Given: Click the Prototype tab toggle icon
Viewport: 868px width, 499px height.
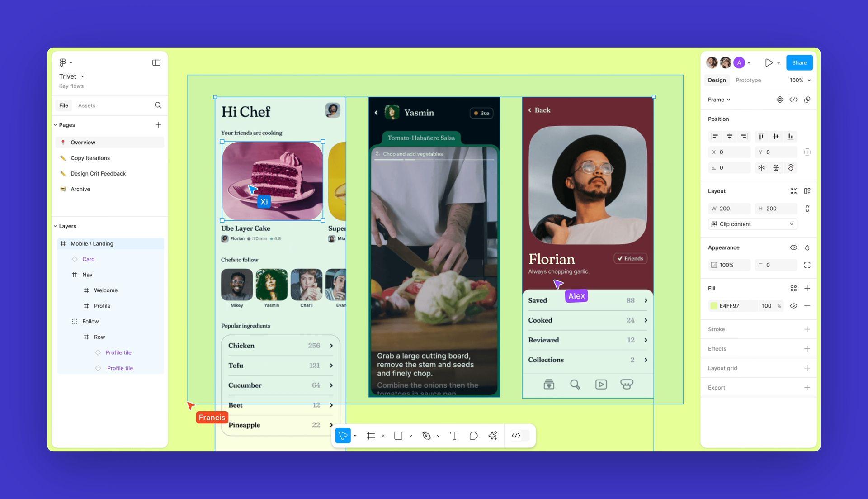Looking at the screenshot, I should coord(748,80).
